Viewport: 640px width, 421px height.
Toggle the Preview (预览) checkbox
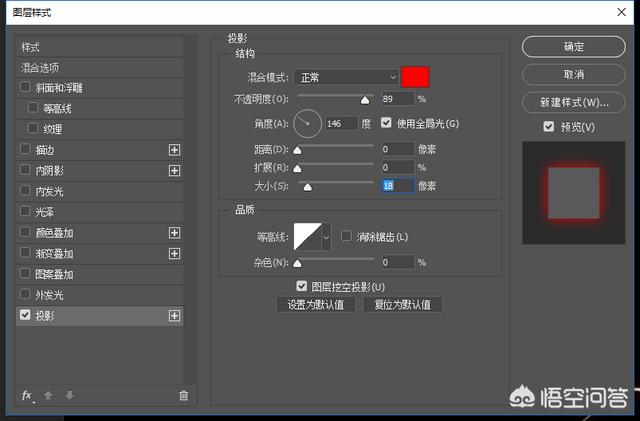coord(549,127)
